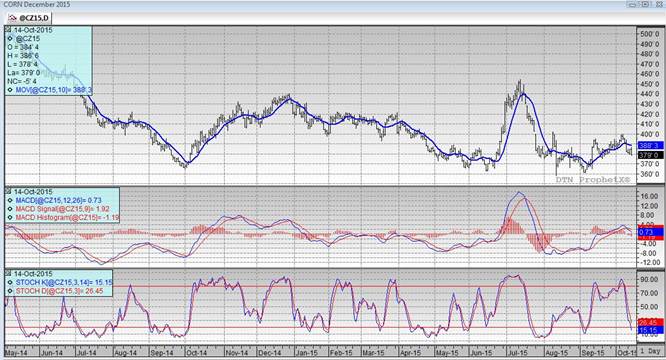Restore down the chart window
The width and height of the screenshot is (666, 360).
pyautogui.click(x=645, y=4)
